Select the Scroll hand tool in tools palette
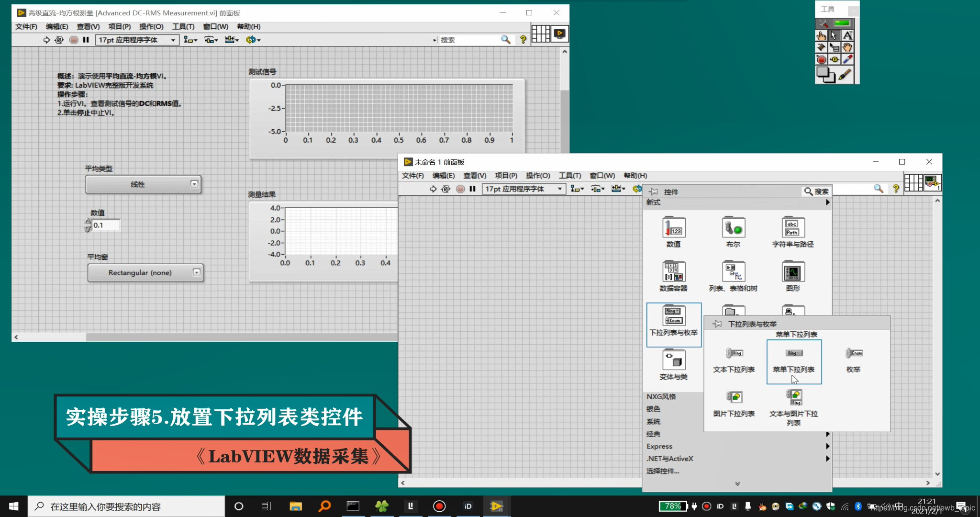 coord(847,47)
